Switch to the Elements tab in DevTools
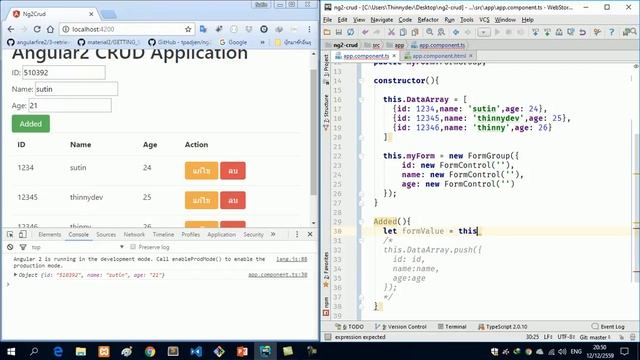640x360 pixels. pos(49,234)
